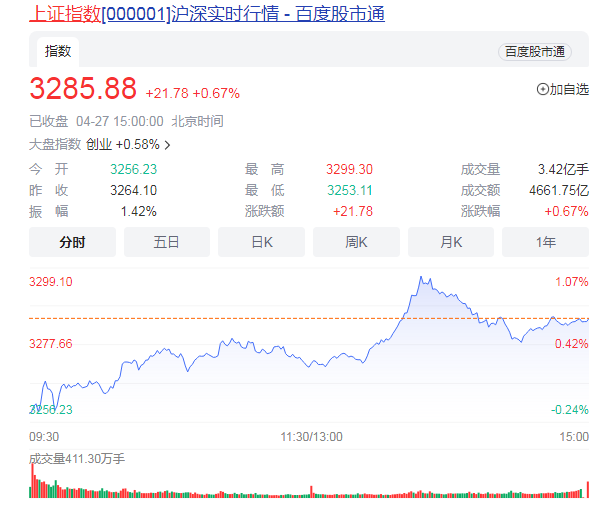Click the 成交量 411.30万手 label
Screen dimensions: 615x507
77,459
